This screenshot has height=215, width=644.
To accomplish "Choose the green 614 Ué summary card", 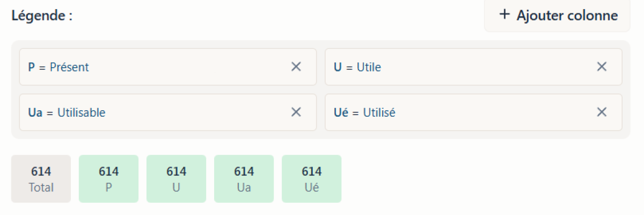I will 311,179.
